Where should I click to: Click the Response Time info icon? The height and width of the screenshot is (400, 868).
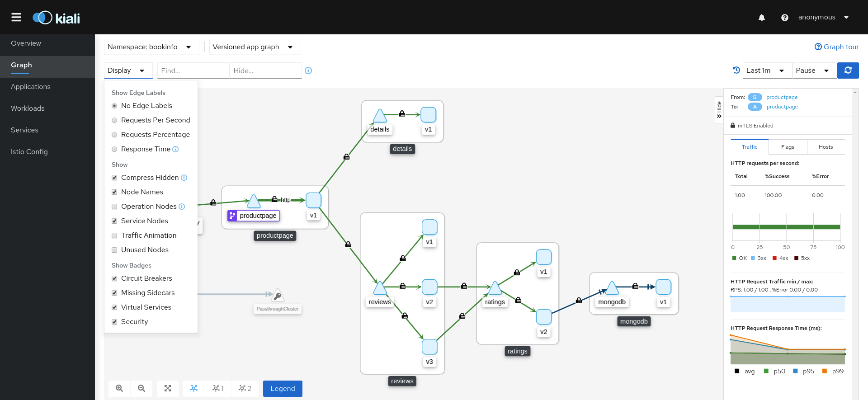[x=175, y=149]
